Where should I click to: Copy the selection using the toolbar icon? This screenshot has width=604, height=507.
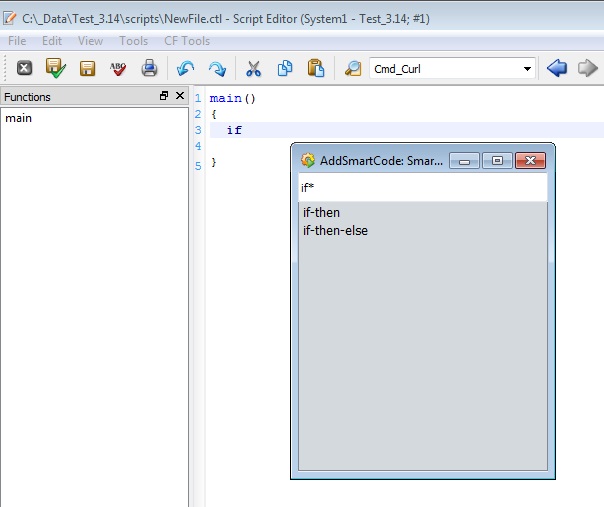(x=284, y=68)
